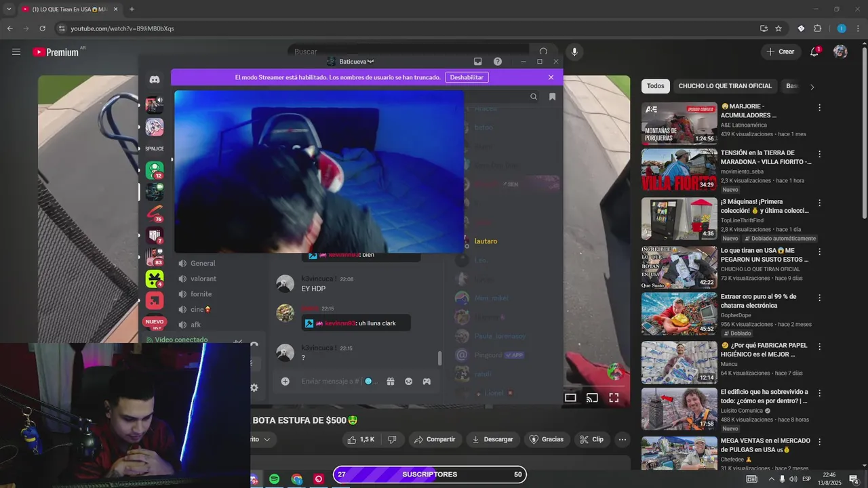Like the video with 1,5 K likes
The width and height of the screenshot is (868, 488).
pyautogui.click(x=361, y=439)
